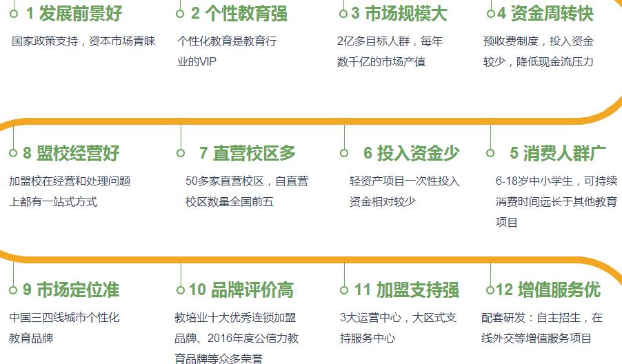Click the circle marker beside 4 资金周转快

(x=491, y=14)
